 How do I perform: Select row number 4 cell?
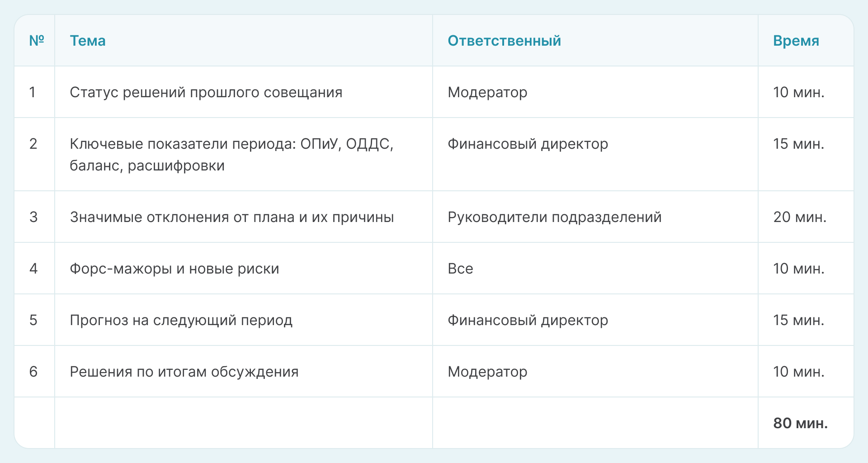point(33,269)
